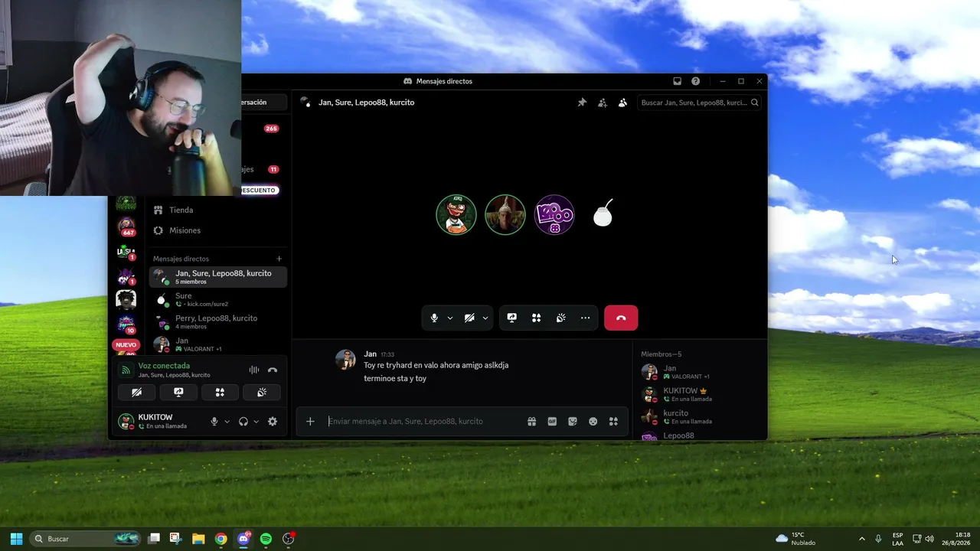Open Misiones in the sidebar

218,230
